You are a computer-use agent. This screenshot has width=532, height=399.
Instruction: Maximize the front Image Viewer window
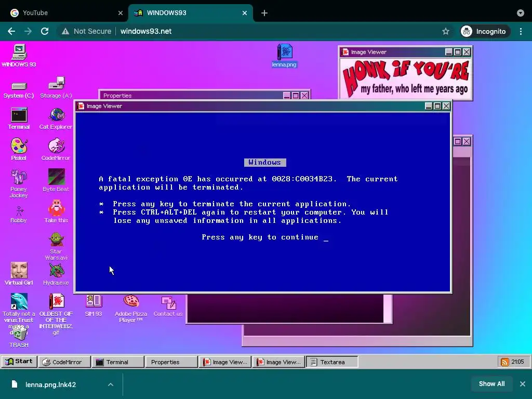point(437,106)
